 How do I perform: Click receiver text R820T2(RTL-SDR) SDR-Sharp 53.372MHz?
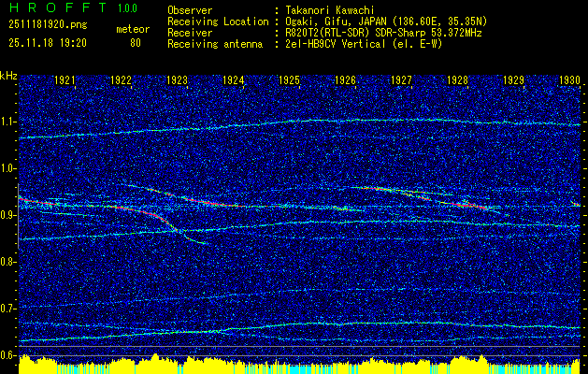383,33
